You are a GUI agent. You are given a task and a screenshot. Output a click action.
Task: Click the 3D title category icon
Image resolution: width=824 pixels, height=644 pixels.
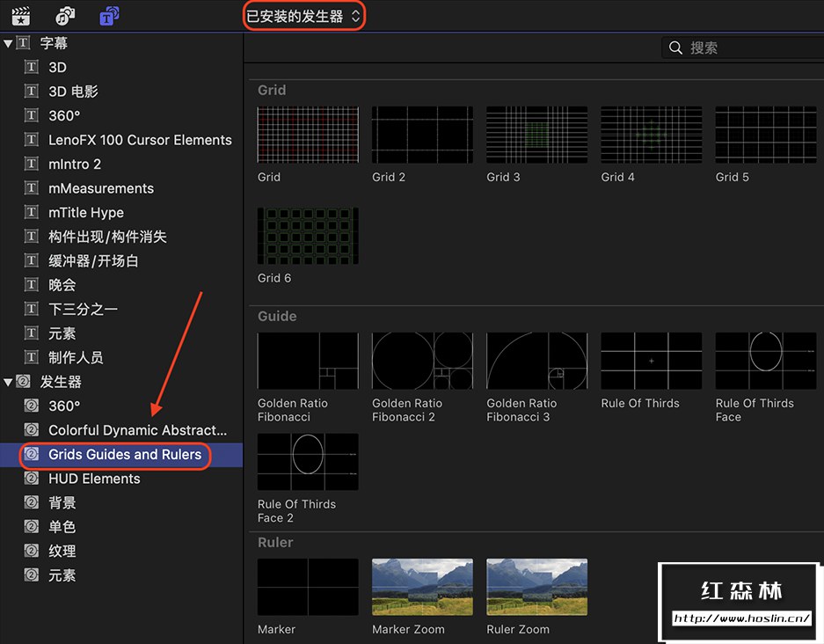point(32,67)
